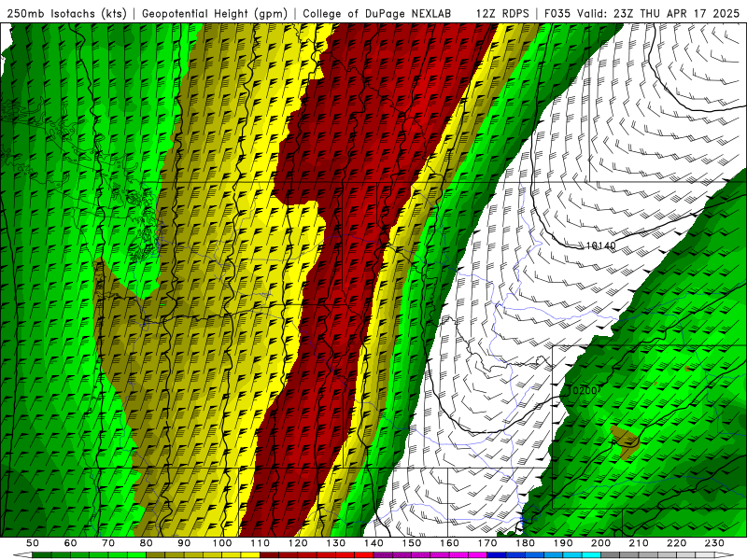Click the 'F035 Valid: 23Z THU APR 17 2025' text
Viewport: 747px width, 560px height.
[x=641, y=14]
